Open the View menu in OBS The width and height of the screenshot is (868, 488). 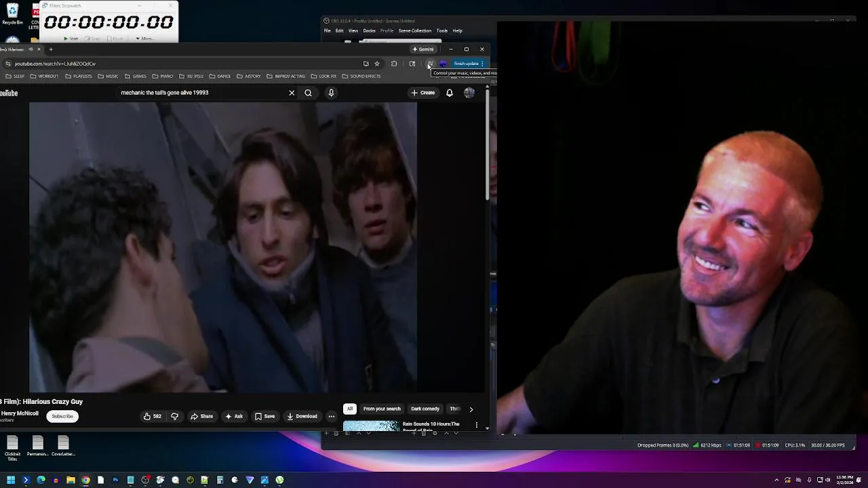click(x=353, y=30)
